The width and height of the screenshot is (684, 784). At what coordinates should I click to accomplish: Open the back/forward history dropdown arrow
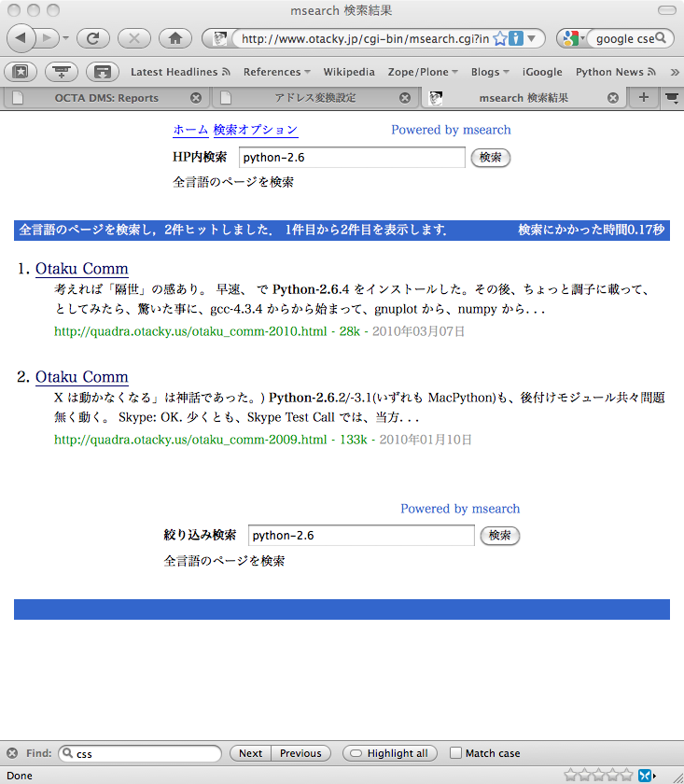[x=65, y=38]
